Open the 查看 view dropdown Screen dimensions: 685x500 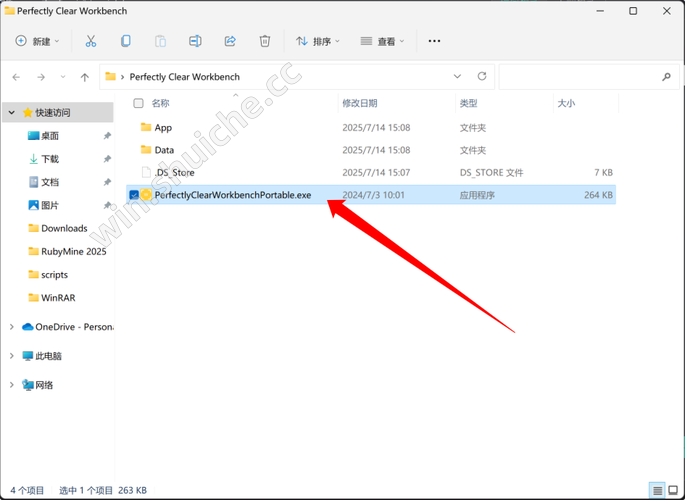tap(382, 41)
